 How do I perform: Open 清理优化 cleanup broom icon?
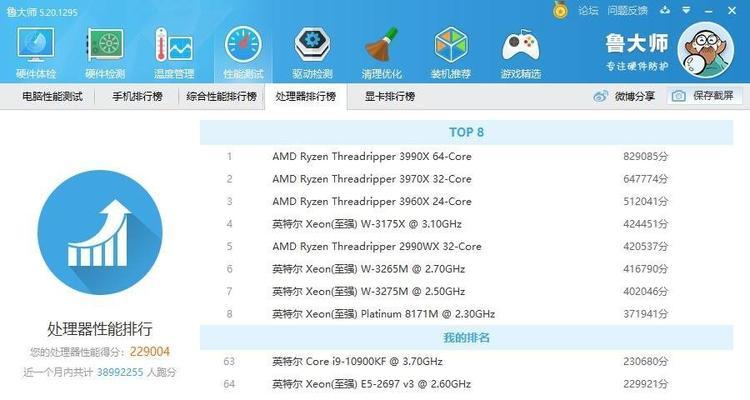tap(382, 44)
